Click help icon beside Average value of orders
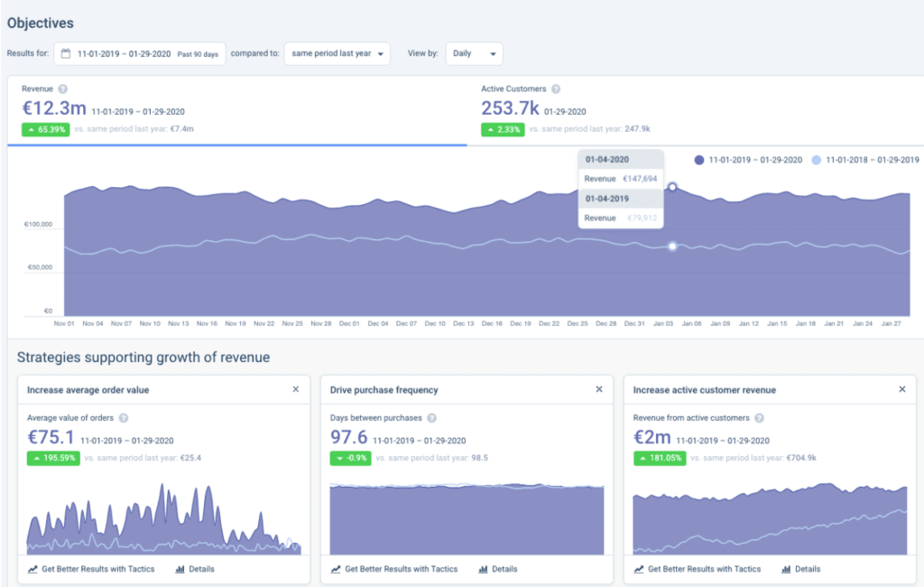This screenshot has height=587, width=924. (x=123, y=418)
